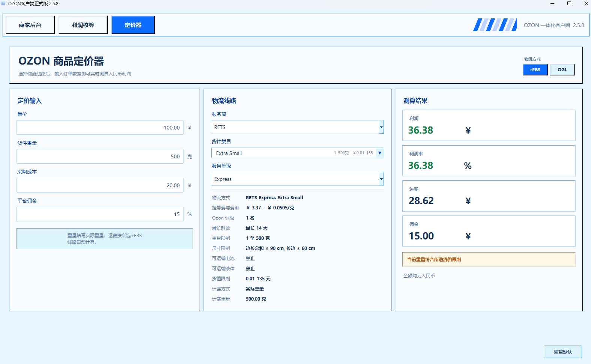591x364 pixels.
Task: Click the header text OZON 一体化客户端 2.5.8
Action: (554, 25)
